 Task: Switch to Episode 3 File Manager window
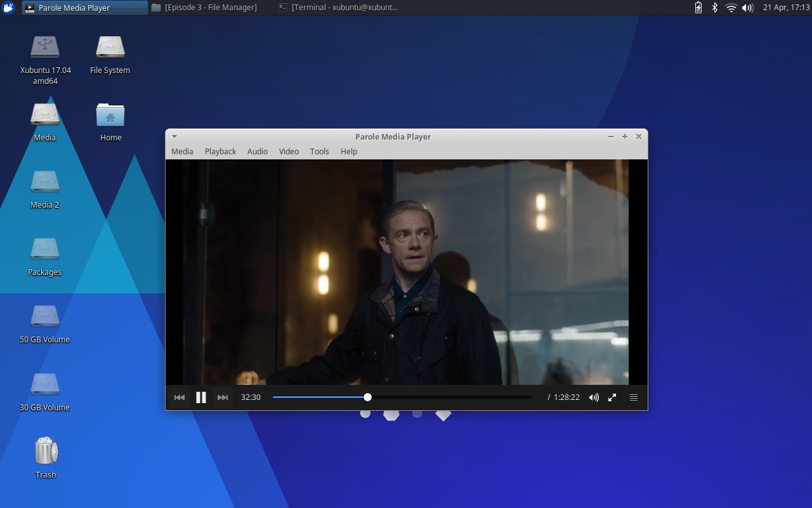[x=212, y=8]
